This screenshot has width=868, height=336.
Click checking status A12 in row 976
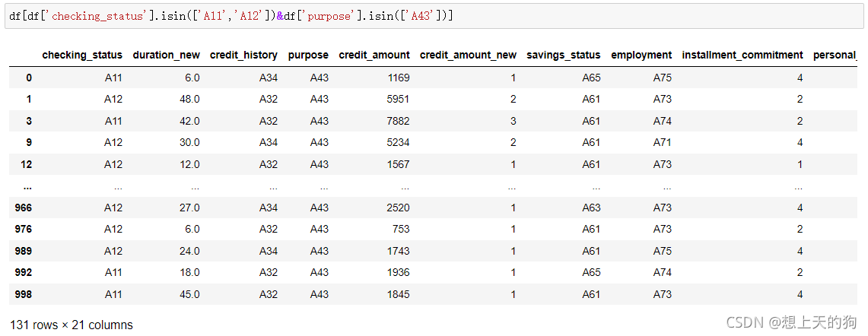point(113,229)
